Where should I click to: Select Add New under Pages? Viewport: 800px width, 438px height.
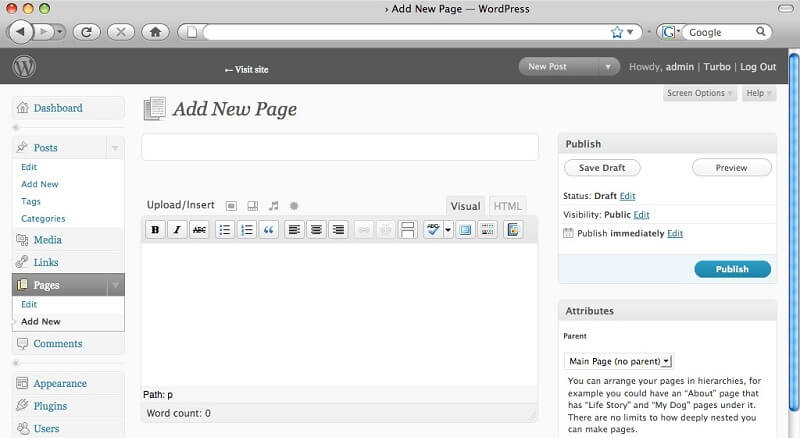(x=41, y=322)
